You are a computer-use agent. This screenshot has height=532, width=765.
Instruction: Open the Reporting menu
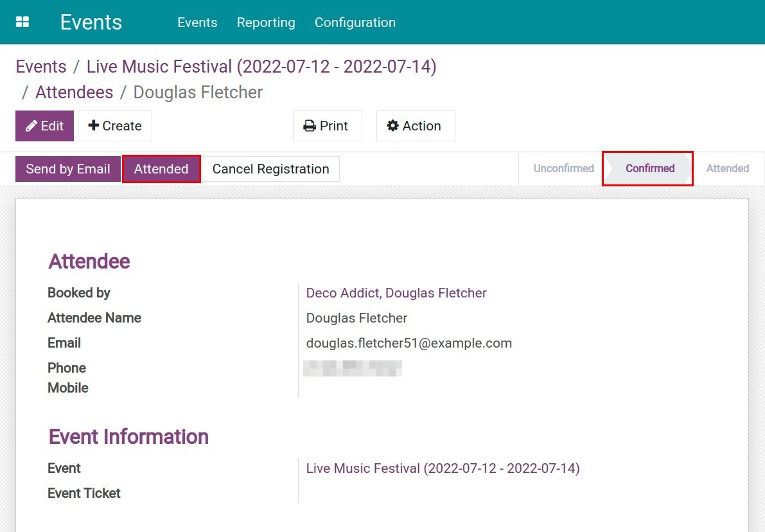[266, 22]
